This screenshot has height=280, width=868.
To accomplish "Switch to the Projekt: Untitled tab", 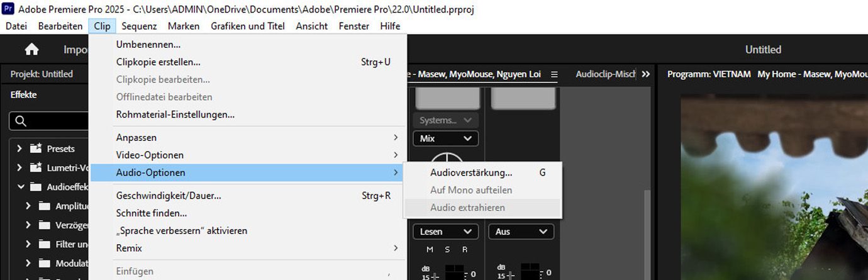I will coord(42,74).
